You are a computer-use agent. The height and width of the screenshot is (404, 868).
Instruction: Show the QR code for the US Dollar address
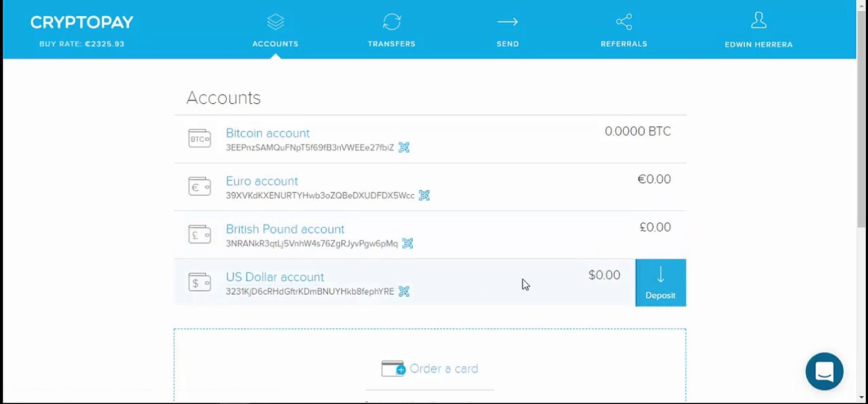(404, 291)
